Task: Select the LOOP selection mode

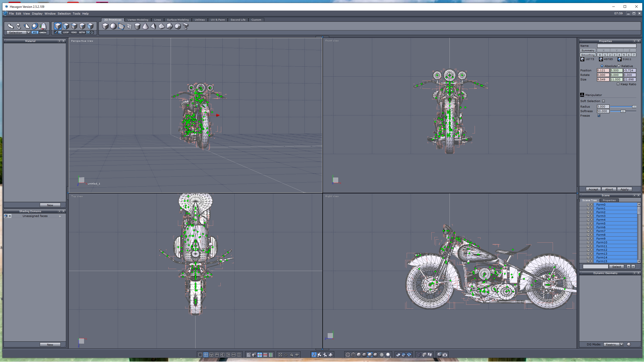Action: 66,32
